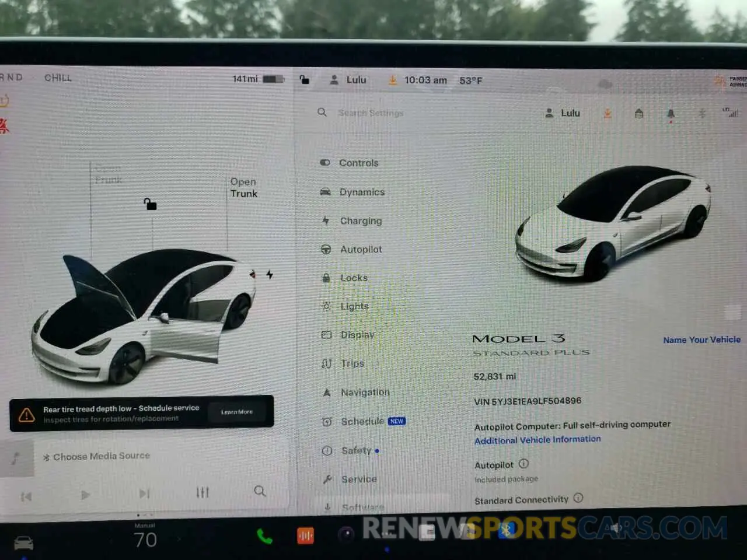Open the orange audio waveform app icon
The width and height of the screenshot is (747, 560).
(305, 535)
